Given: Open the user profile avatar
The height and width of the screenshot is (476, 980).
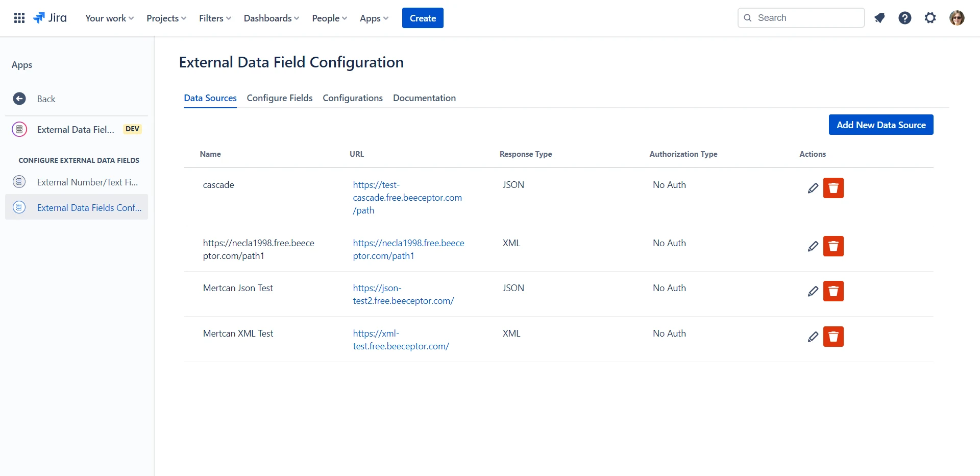Looking at the screenshot, I should coord(957,18).
